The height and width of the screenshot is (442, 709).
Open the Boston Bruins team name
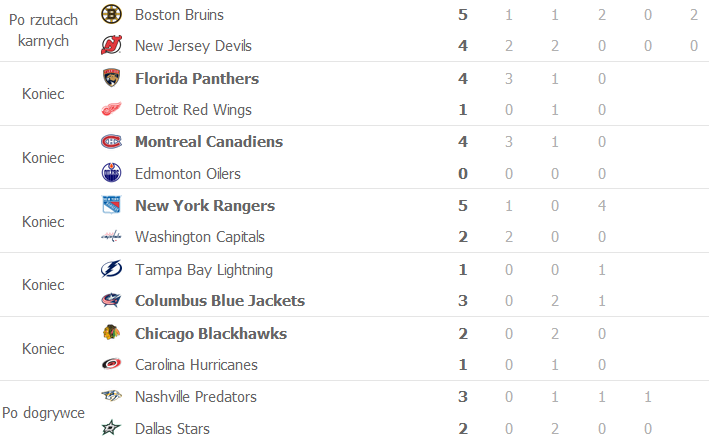pyautogui.click(x=179, y=15)
